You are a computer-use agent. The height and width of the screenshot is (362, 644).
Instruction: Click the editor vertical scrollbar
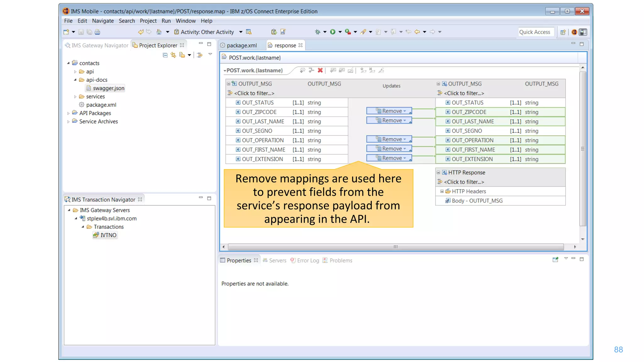583,149
